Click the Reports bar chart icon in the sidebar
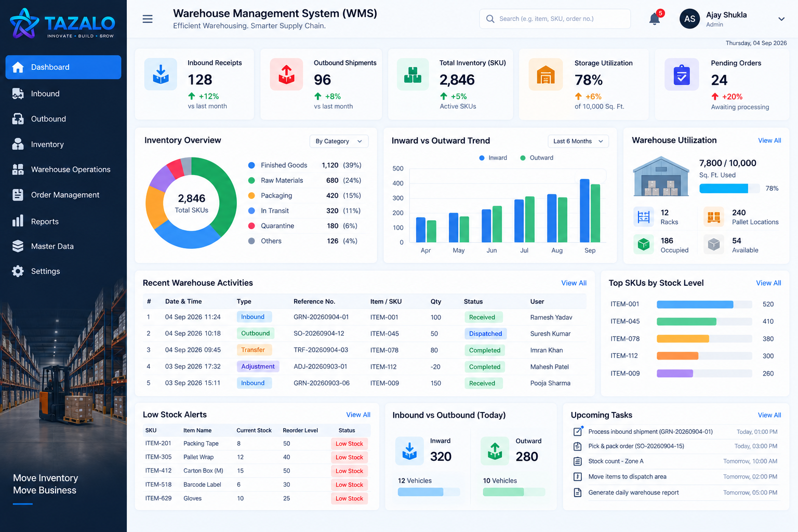 18,221
